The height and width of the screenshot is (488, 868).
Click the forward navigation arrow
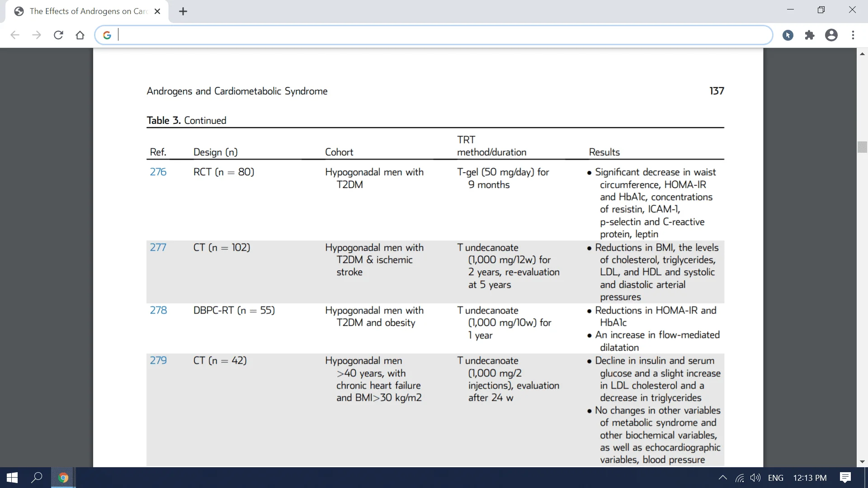(37, 35)
